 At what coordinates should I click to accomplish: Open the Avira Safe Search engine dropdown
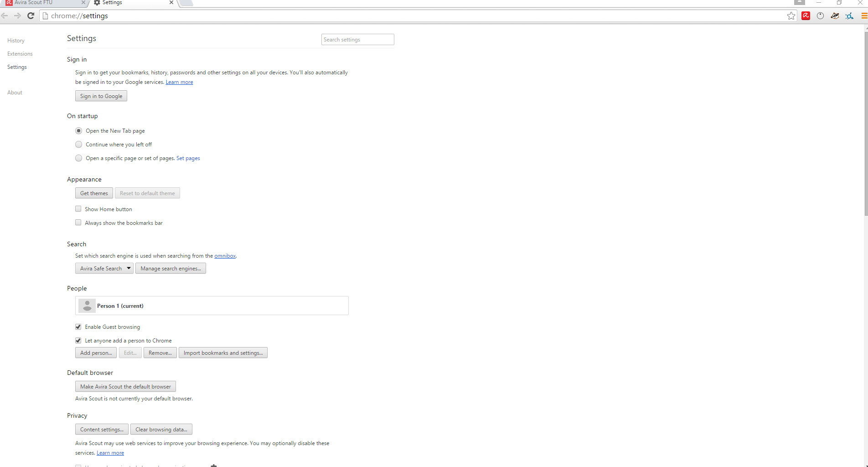tap(104, 269)
